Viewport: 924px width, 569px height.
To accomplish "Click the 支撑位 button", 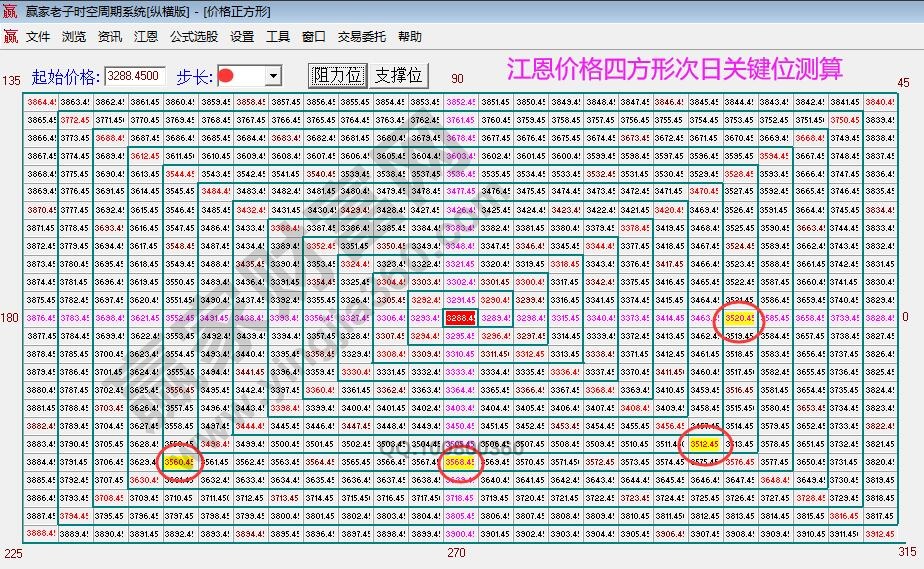I will coord(398,76).
